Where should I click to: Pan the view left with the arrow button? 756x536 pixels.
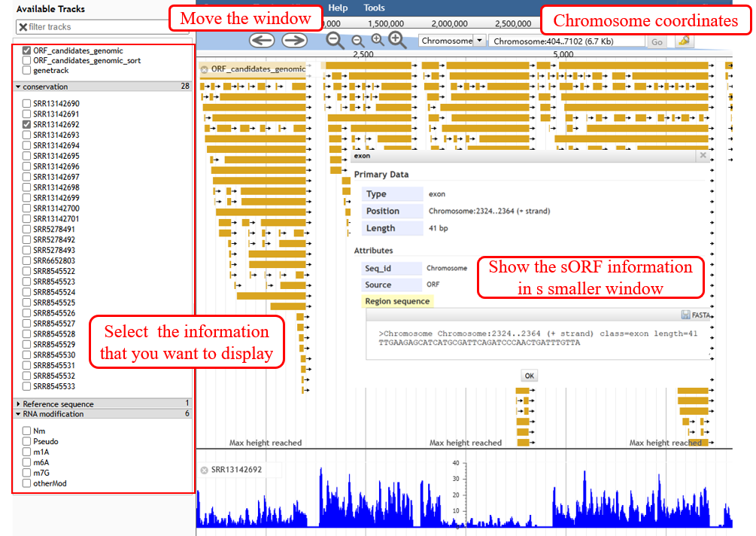262,41
